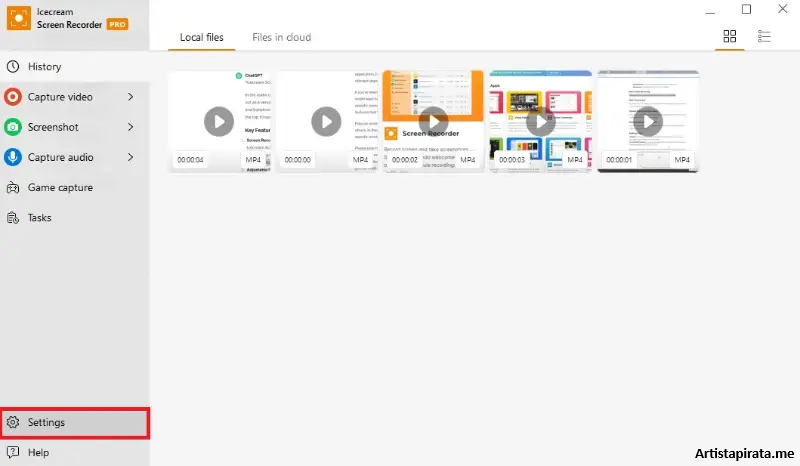Viewport: 800px width, 466px height.
Task: Click MP4 badge on the 00:00:00 video
Action: point(360,160)
